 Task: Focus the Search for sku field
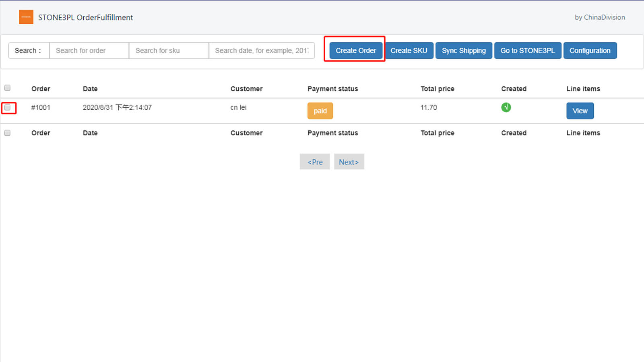coord(169,51)
